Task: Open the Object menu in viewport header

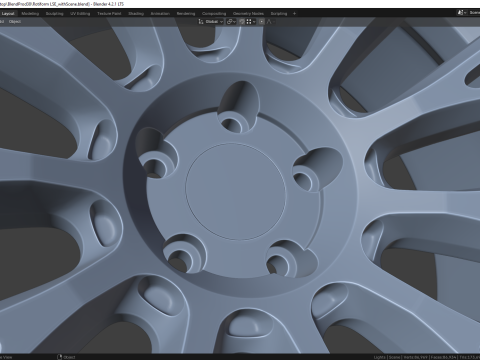Action: [x=15, y=22]
